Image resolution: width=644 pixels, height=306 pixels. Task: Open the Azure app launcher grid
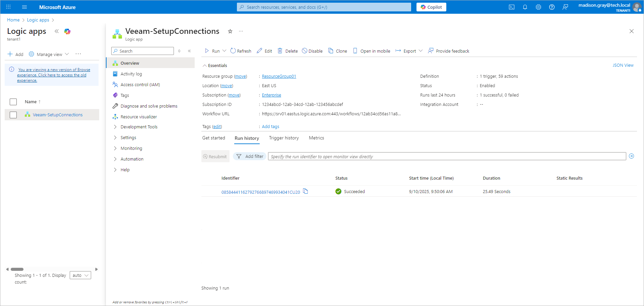pos(8,7)
